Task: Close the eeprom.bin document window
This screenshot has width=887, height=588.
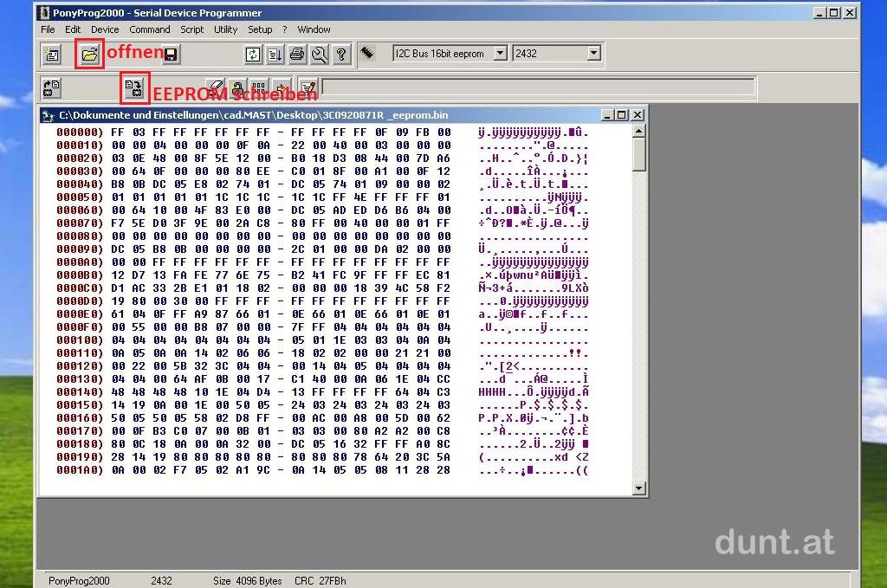Action: pyautogui.click(x=638, y=115)
